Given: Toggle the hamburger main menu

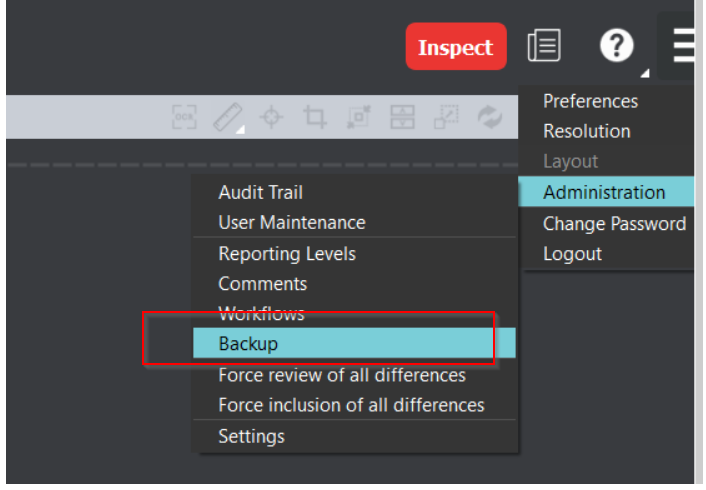Looking at the screenshot, I should pos(683,46).
